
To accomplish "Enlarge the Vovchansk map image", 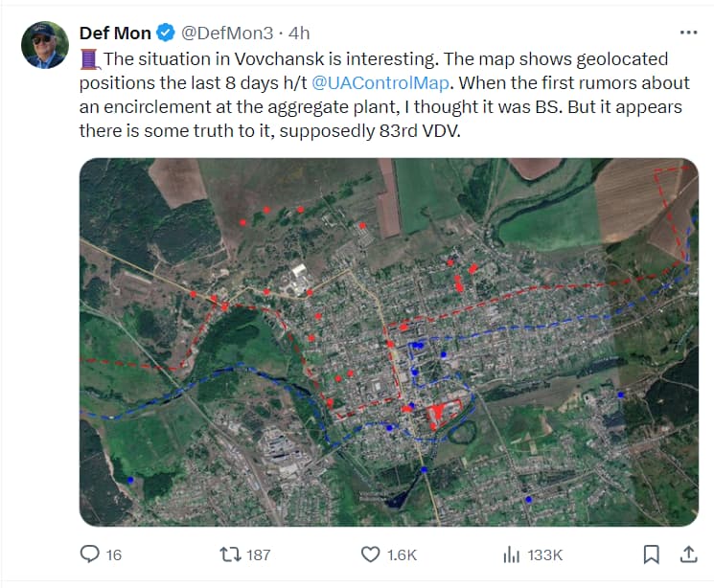I will pyautogui.click(x=389, y=342).
